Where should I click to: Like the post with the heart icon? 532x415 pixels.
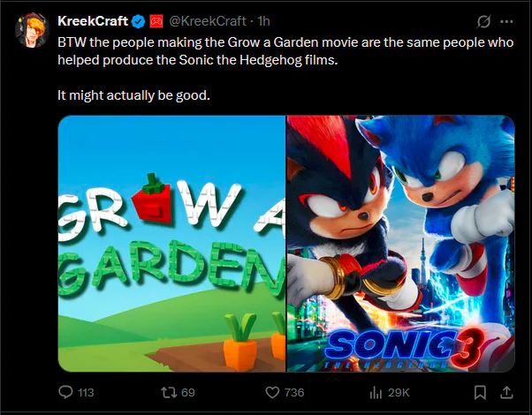coord(272,391)
